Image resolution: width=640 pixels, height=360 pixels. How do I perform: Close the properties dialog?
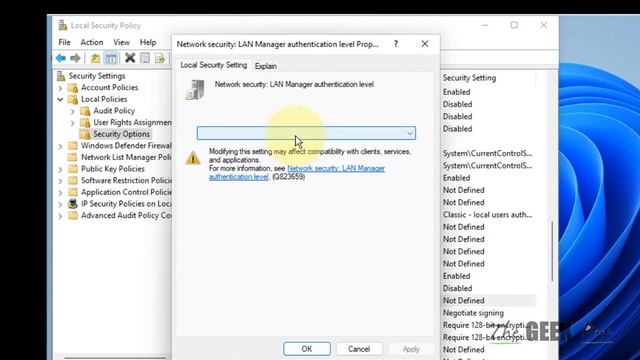(x=425, y=44)
